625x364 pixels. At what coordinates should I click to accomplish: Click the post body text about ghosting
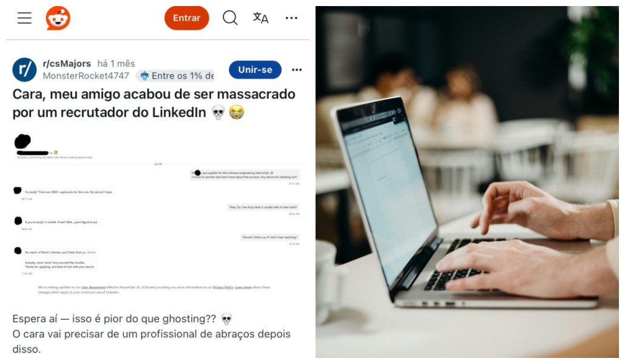(x=152, y=334)
